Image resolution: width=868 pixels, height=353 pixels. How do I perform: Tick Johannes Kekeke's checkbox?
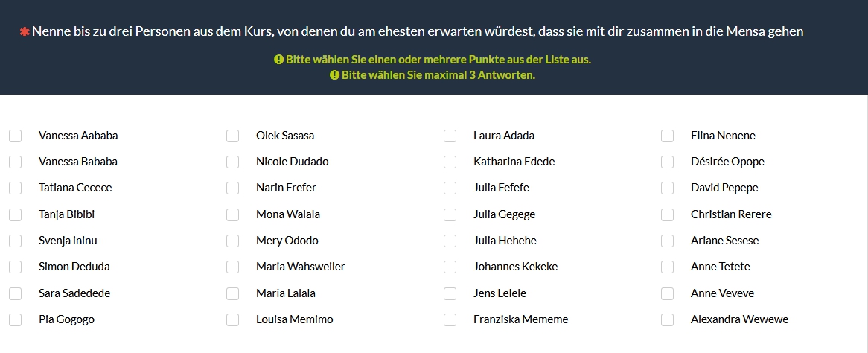[450, 267]
